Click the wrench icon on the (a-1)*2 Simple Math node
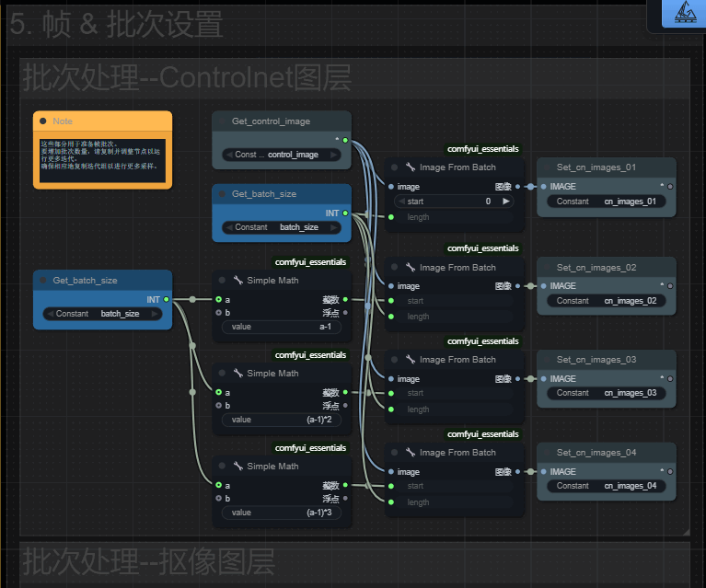 point(238,374)
